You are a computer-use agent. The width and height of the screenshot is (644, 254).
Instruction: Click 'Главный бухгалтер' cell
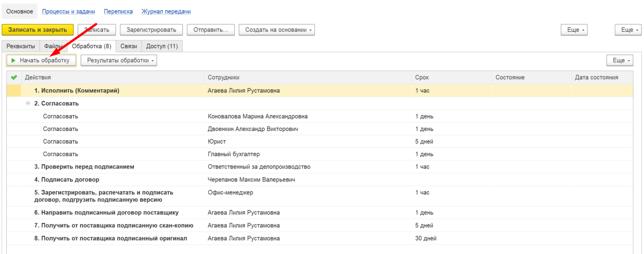tap(308, 154)
